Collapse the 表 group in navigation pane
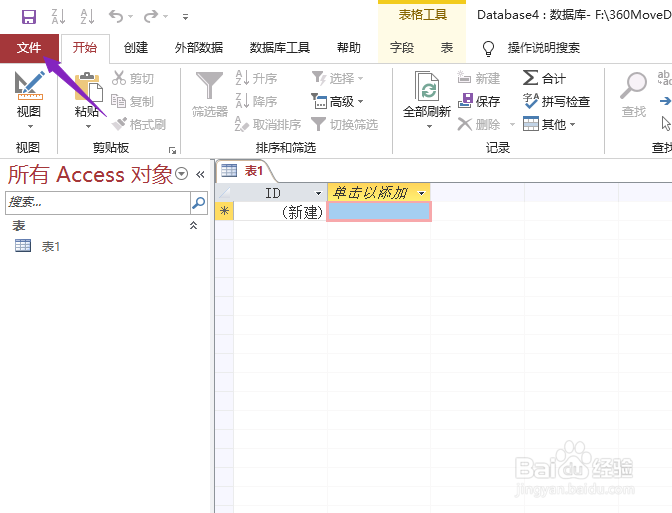The height and width of the screenshot is (513, 672). pos(193,225)
